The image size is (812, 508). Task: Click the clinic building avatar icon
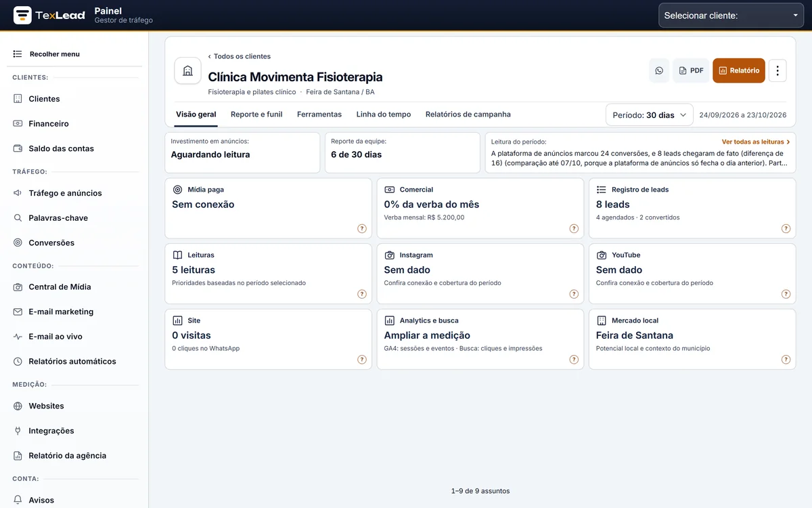coord(187,70)
